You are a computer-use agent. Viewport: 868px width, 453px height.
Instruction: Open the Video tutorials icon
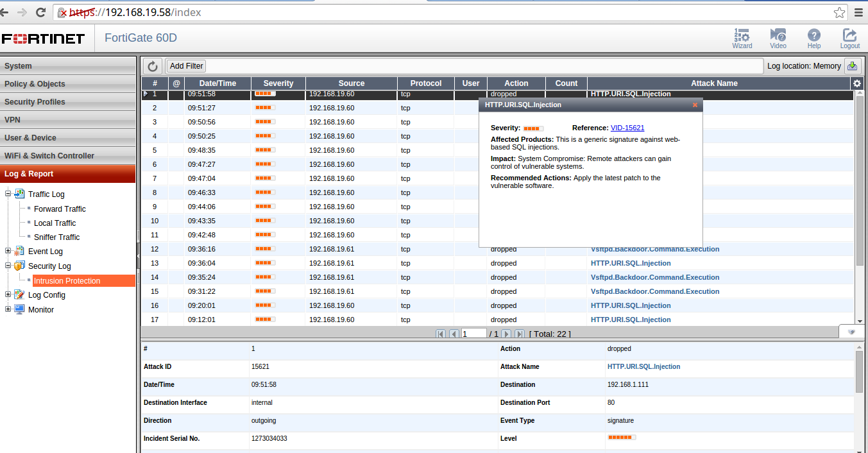click(778, 37)
